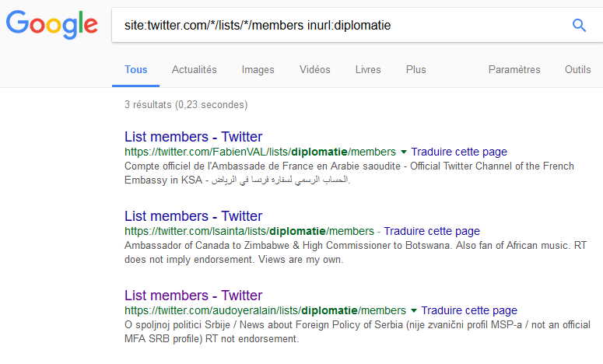Open the Outils search tools
Image resolution: width=603 pixels, height=364 pixels.
[577, 69]
